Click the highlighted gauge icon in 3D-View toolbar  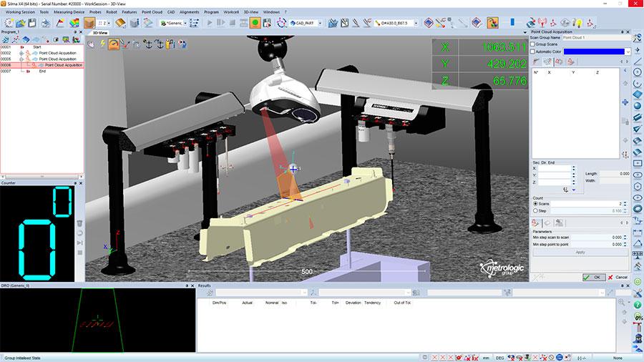pos(114,44)
